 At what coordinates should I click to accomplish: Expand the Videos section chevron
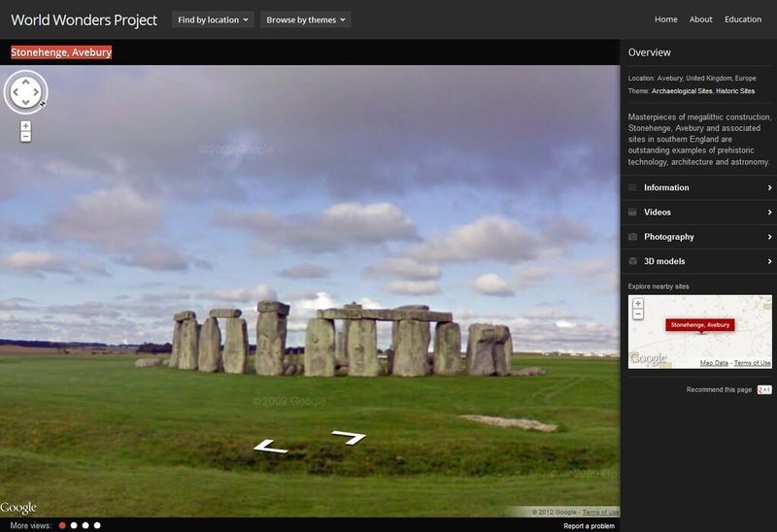pos(769,212)
